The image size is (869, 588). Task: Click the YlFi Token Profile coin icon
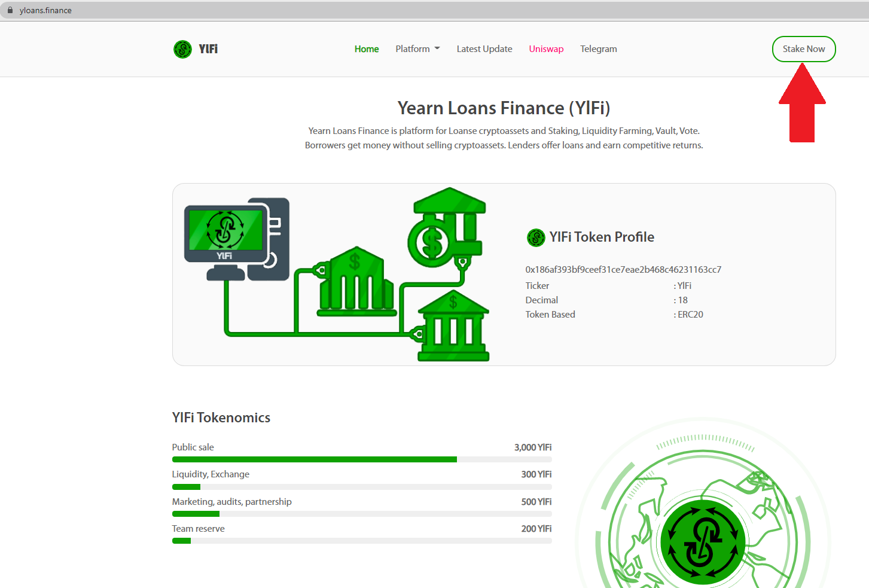pyautogui.click(x=536, y=237)
